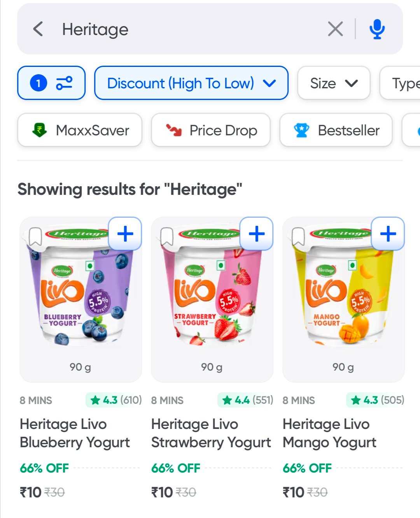Add Blueberry Yogurt using plus icon
Viewport: 420px width, 518px height.
tap(125, 234)
